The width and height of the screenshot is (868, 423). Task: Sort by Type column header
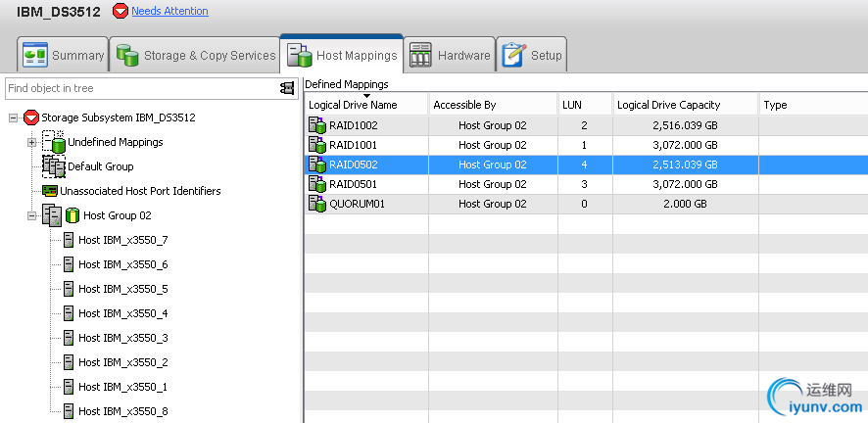[x=813, y=105]
